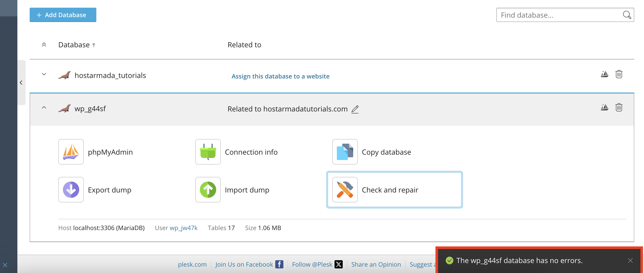Click the Export dump download icon
The height and width of the screenshot is (273, 644).
[71, 190]
